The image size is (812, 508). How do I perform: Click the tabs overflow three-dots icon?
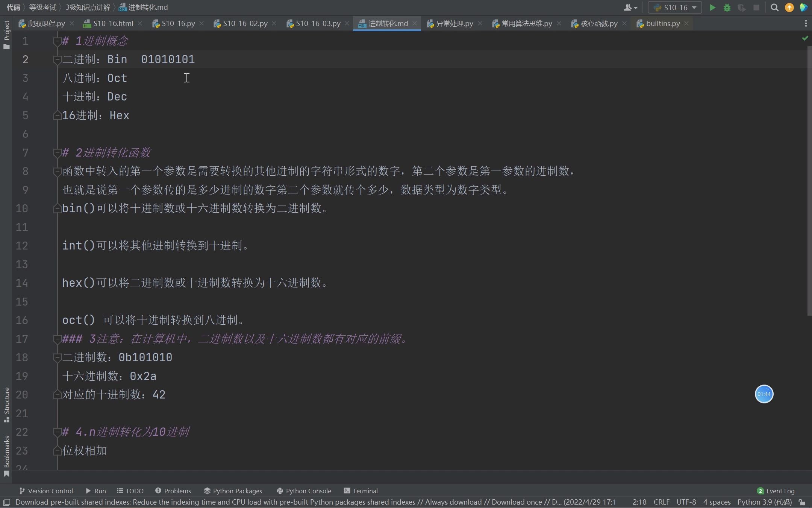806,23
